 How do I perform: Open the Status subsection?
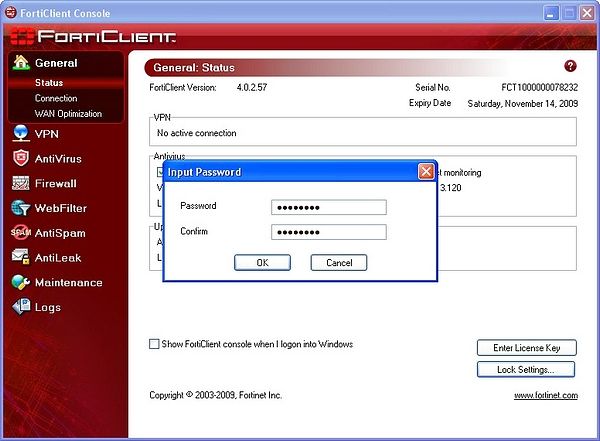49,83
